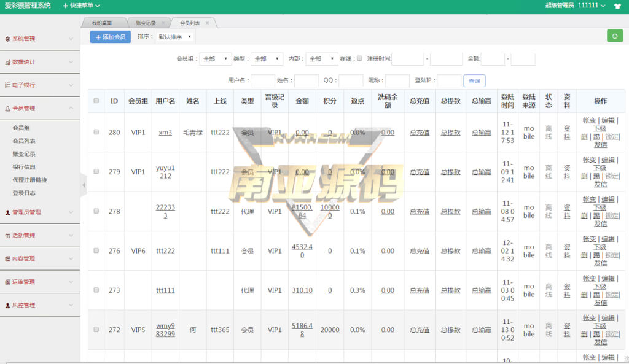Click the 查询 search button
Viewport: 629px width, 364px height.
(474, 81)
